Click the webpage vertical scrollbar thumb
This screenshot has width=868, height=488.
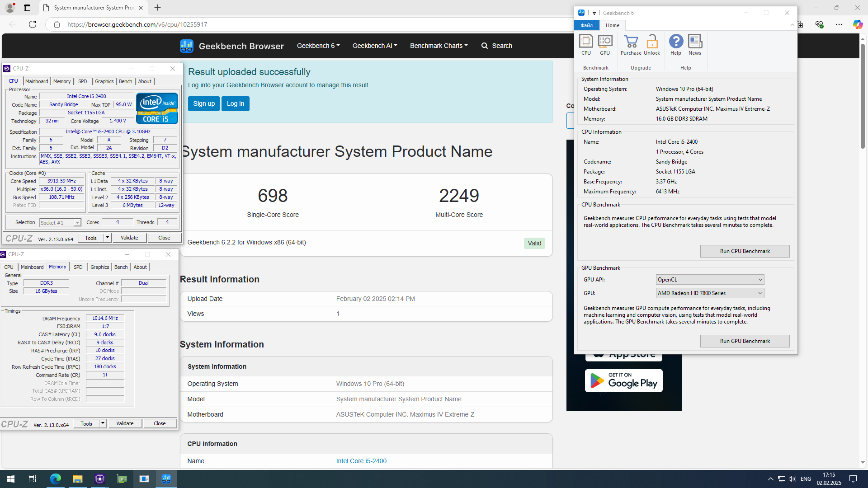coord(863,96)
